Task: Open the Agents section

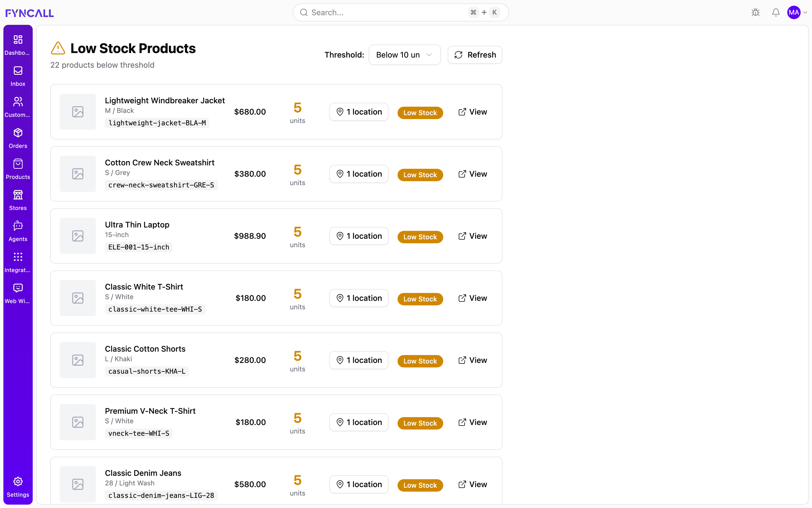Action: pos(18,231)
